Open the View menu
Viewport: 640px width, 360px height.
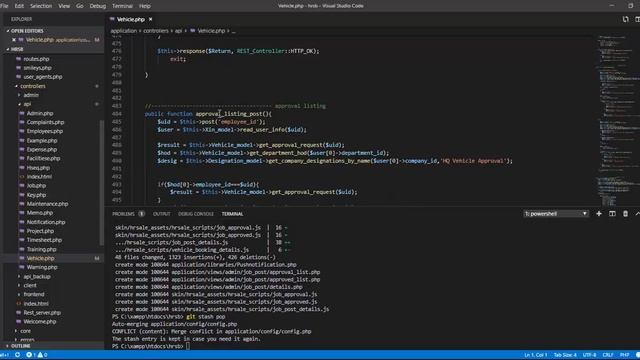click(x=64, y=6)
